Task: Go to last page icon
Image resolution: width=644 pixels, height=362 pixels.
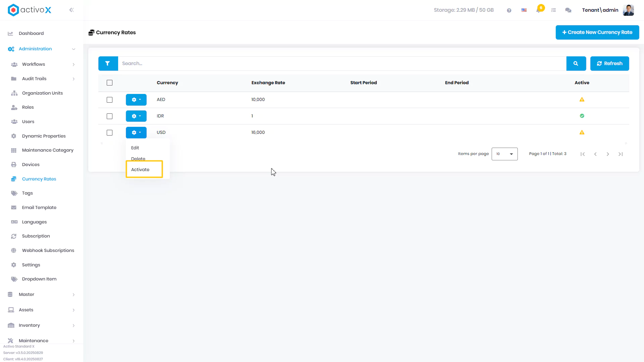Action: click(621, 154)
